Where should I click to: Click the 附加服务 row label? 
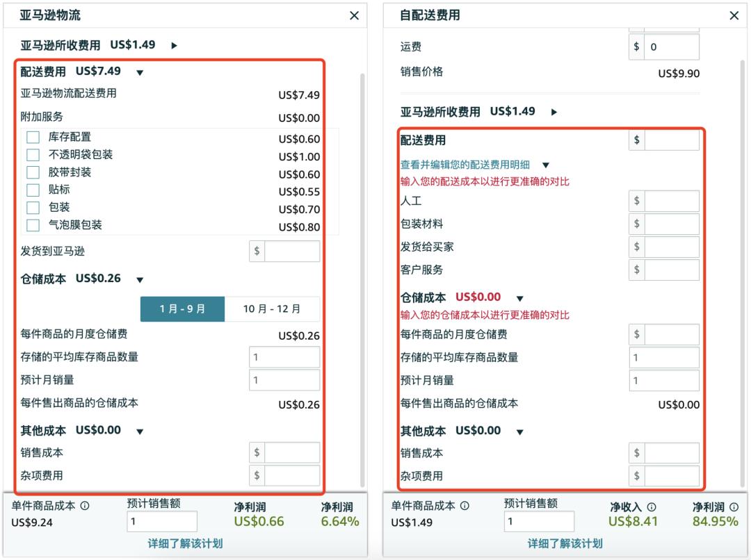42,116
